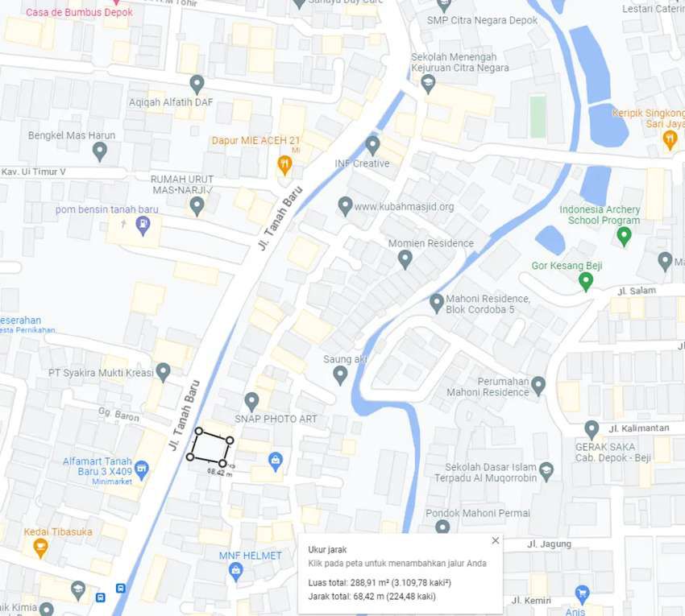Viewport: 685px width, 616px height.
Task: Open the Sekolah Dasar Islam Terpadu Al Muqorrobin school pin
Action: [546, 472]
